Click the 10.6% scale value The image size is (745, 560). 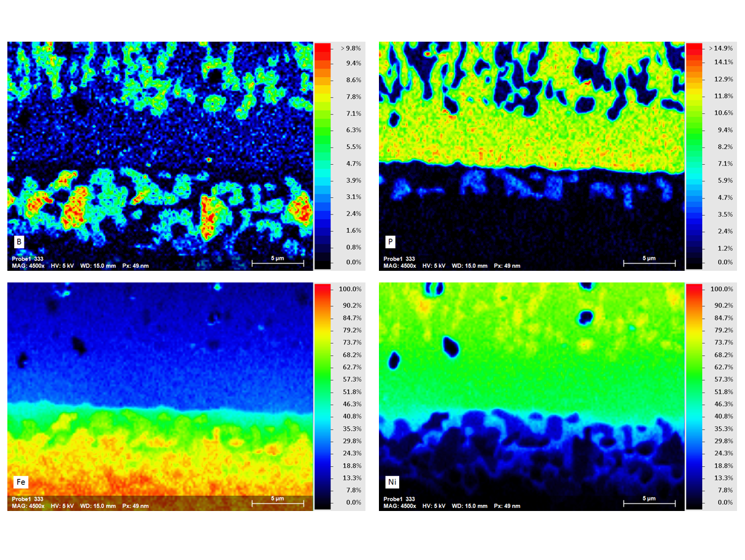point(724,113)
